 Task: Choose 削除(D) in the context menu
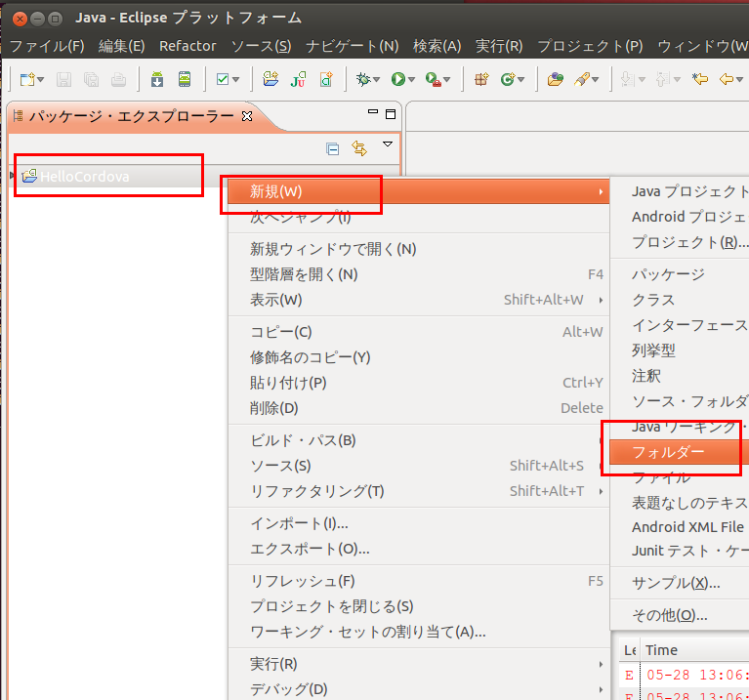[x=419, y=408]
